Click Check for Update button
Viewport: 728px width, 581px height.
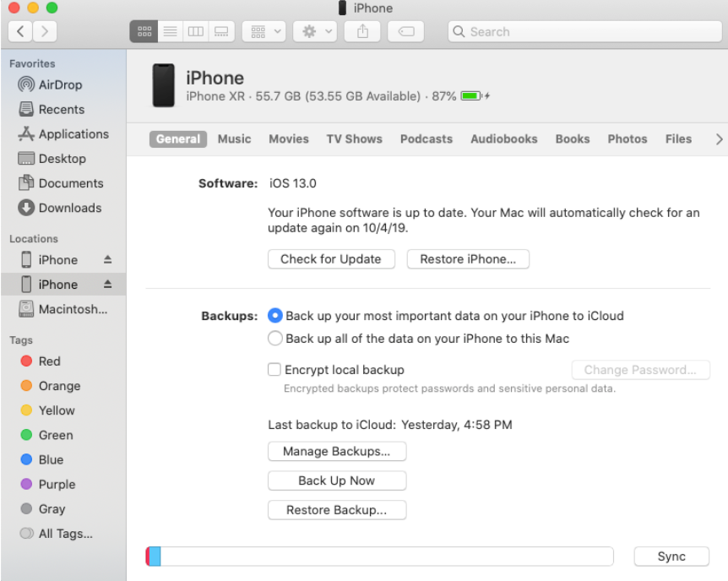pos(331,259)
